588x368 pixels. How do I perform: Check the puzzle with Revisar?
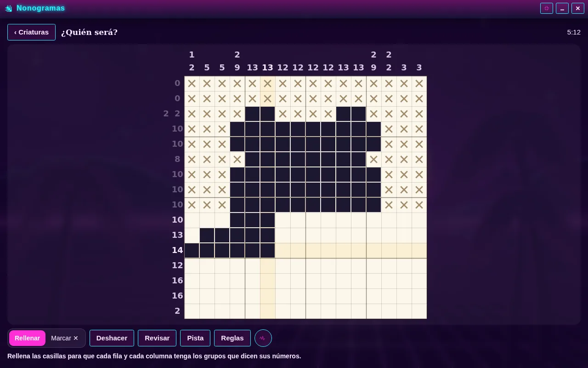157,338
